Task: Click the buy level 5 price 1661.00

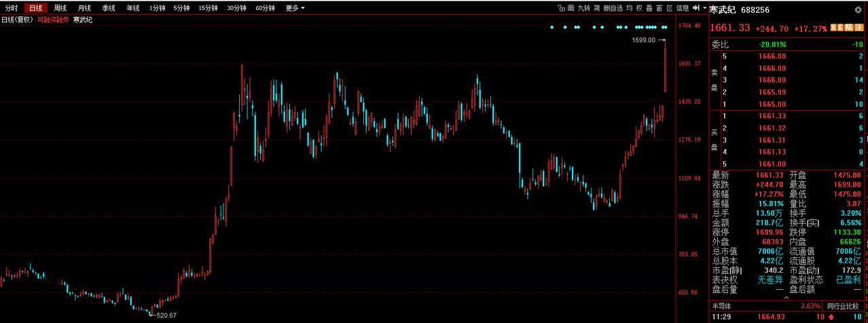Action: [772, 164]
